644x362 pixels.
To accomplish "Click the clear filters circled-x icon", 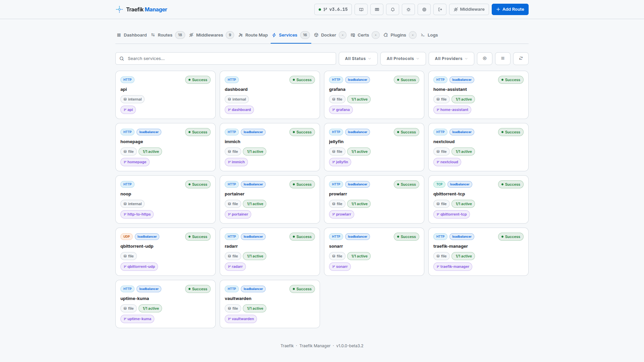I will [485, 59].
